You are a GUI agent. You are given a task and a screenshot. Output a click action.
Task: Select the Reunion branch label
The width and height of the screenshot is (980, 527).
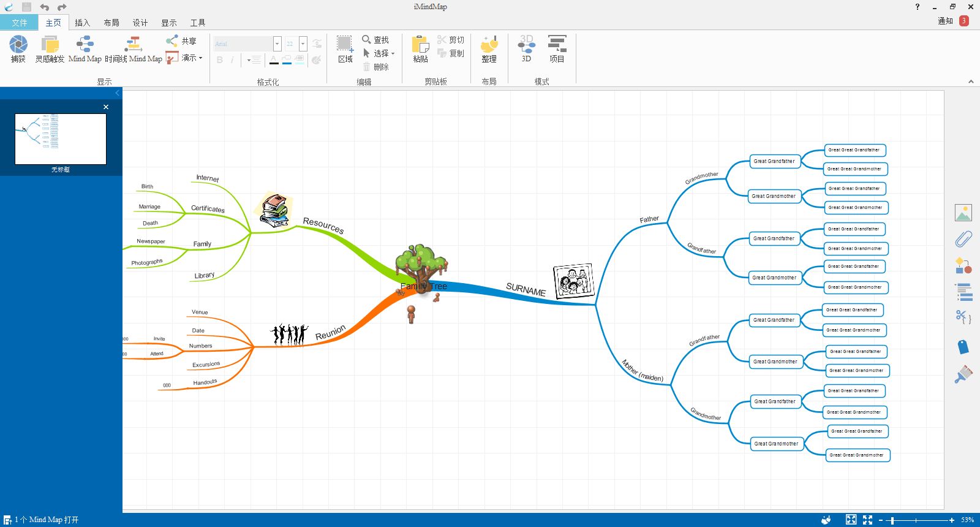click(x=331, y=332)
